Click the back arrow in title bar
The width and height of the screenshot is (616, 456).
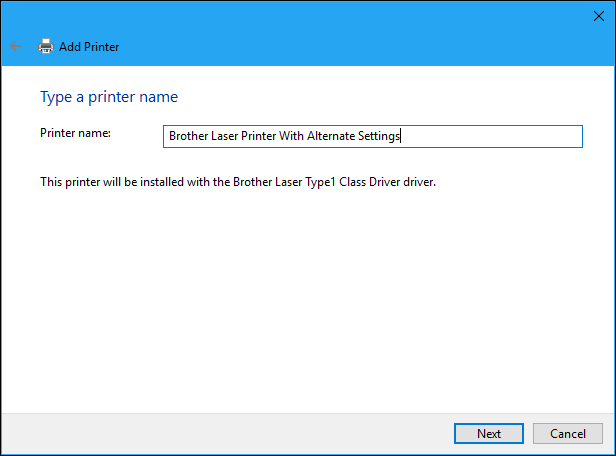15,46
